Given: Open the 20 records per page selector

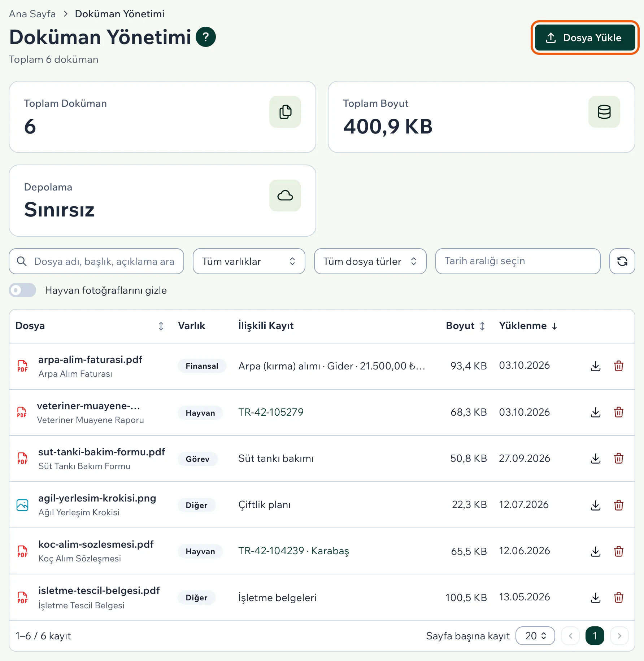Looking at the screenshot, I should pyautogui.click(x=535, y=636).
